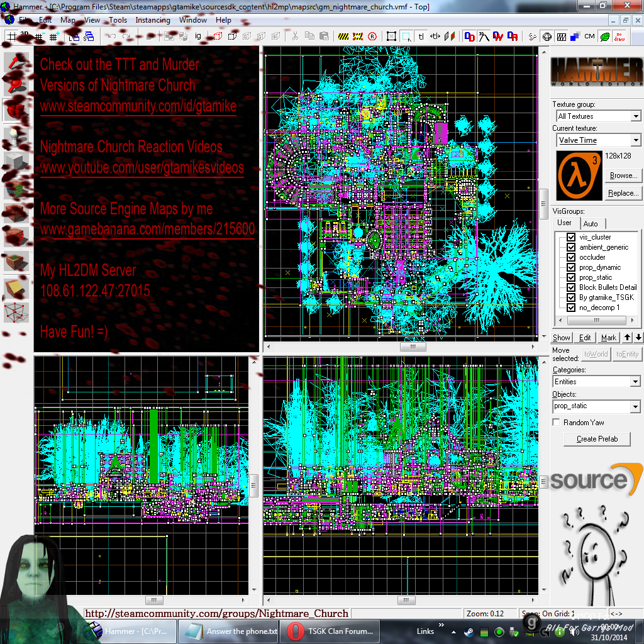
Task: Open the Tools menu
Action: [x=118, y=19]
